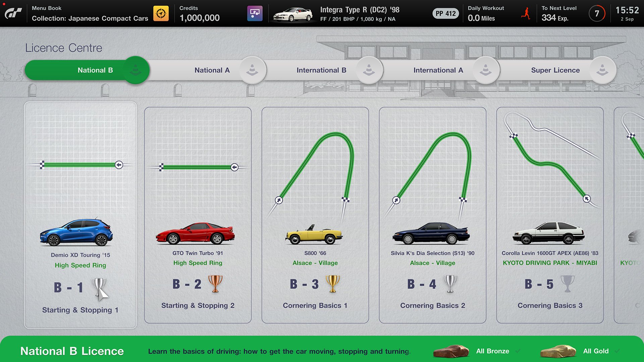Switch to the International B licence tab
The height and width of the screenshot is (362, 644).
pos(321,70)
